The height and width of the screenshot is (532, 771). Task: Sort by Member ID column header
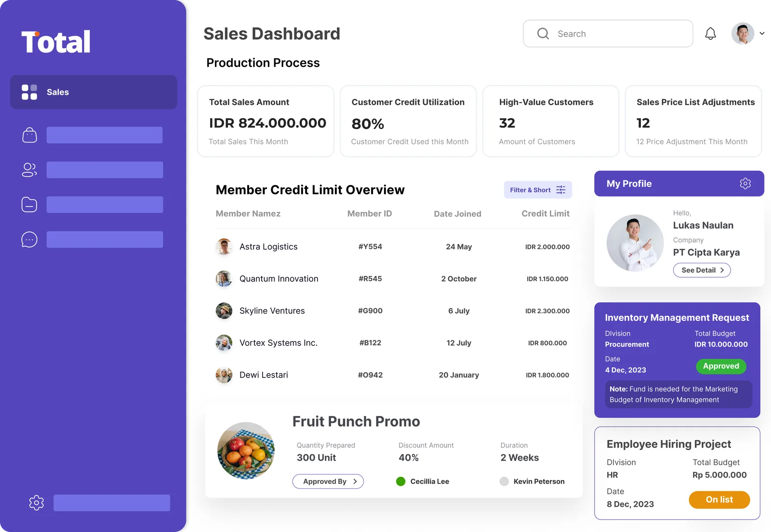(x=370, y=213)
